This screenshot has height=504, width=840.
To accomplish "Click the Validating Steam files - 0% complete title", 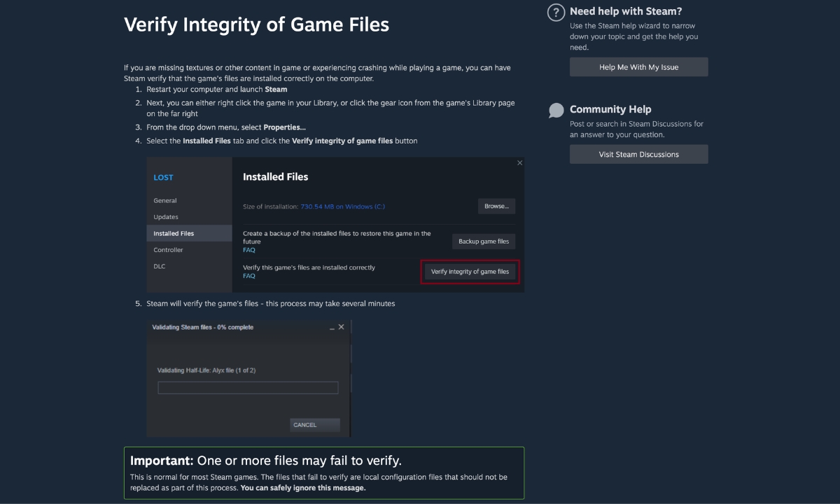I will click(x=203, y=327).
